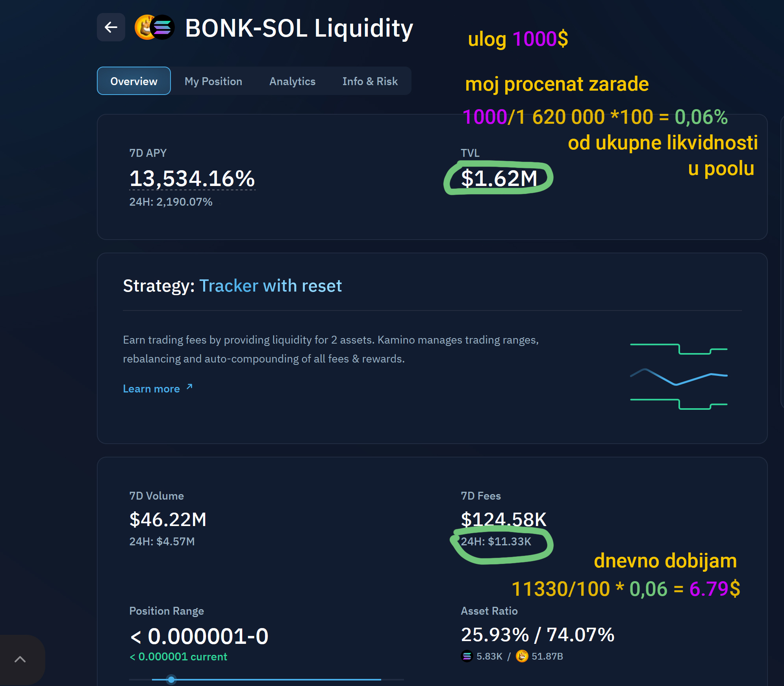Click the SOL icon under Asset Ratio
This screenshot has width=784, height=686.
[467, 656]
